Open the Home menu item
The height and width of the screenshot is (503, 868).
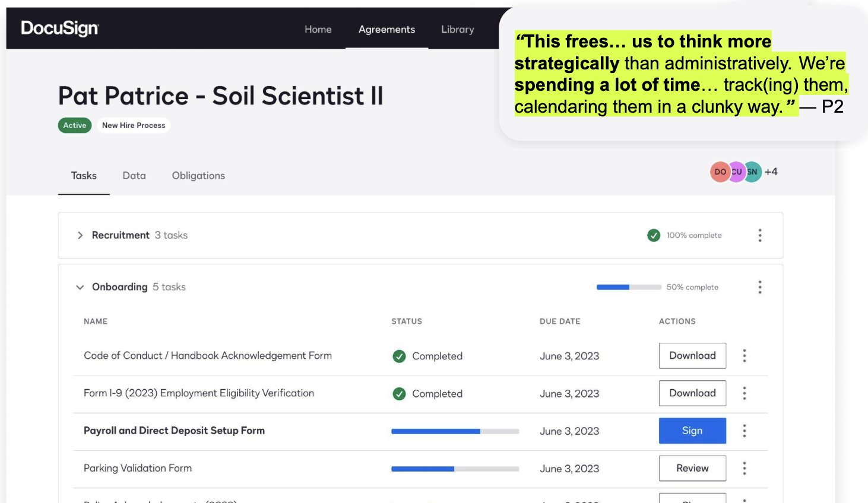(318, 29)
